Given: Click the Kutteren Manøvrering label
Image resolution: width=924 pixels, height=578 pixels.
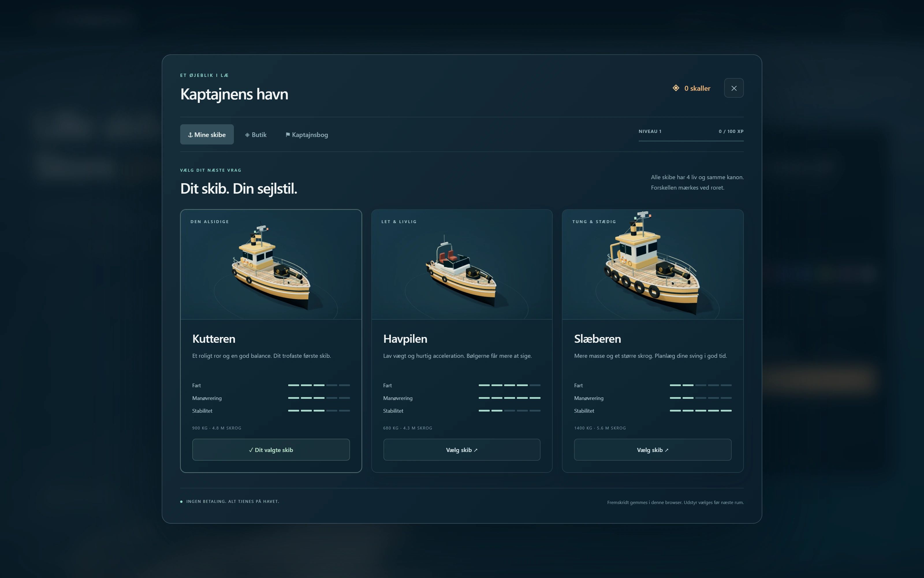Looking at the screenshot, I should [206, 398].
